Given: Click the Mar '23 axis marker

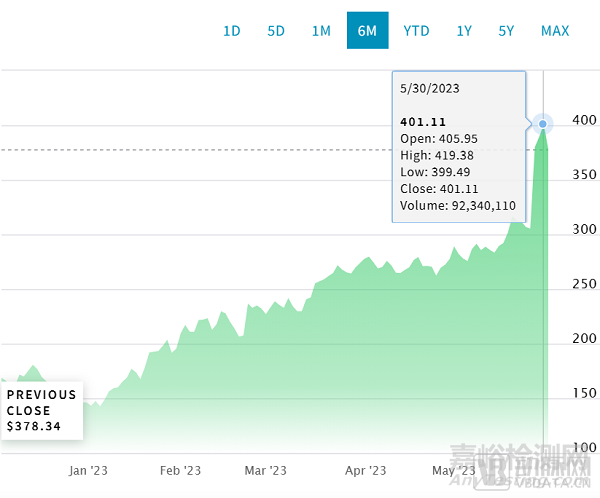Looking at the screenshot, I should (266, 470).
